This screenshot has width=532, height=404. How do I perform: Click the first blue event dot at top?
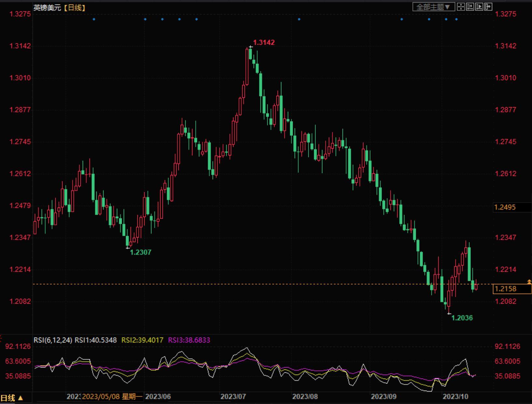coord(94,19)
